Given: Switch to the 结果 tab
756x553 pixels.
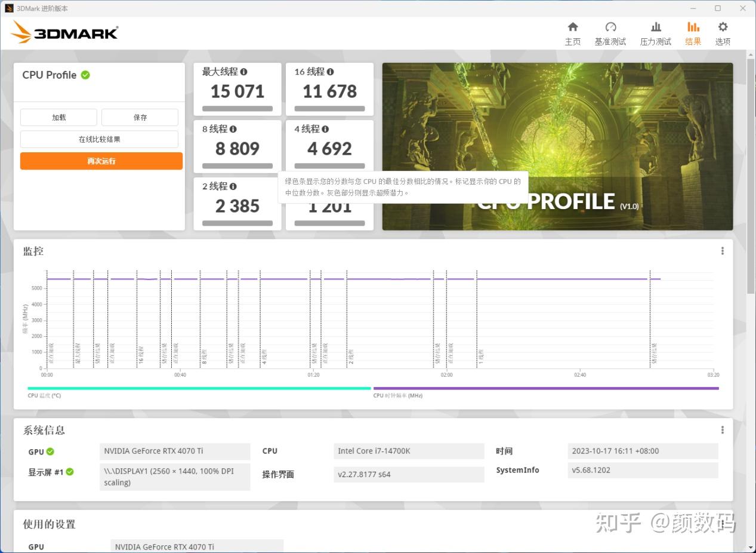Looking at the screenshot, I should point(693,33).
